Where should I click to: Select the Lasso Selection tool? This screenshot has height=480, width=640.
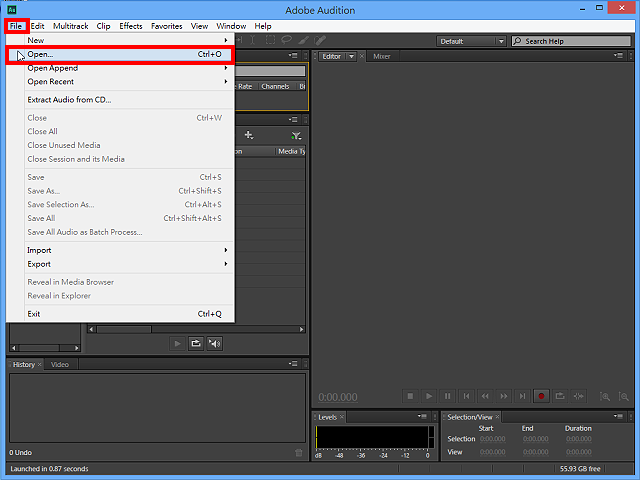pyautogui.click(x=287, y=40)
